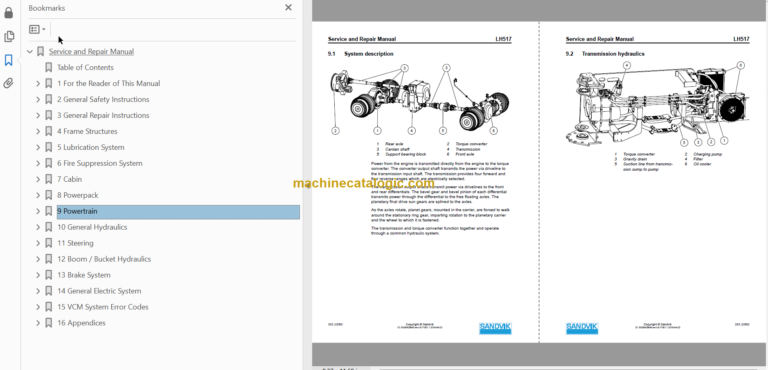Open Service and Repair Manual bookmark link

click(x=91, y=51)
